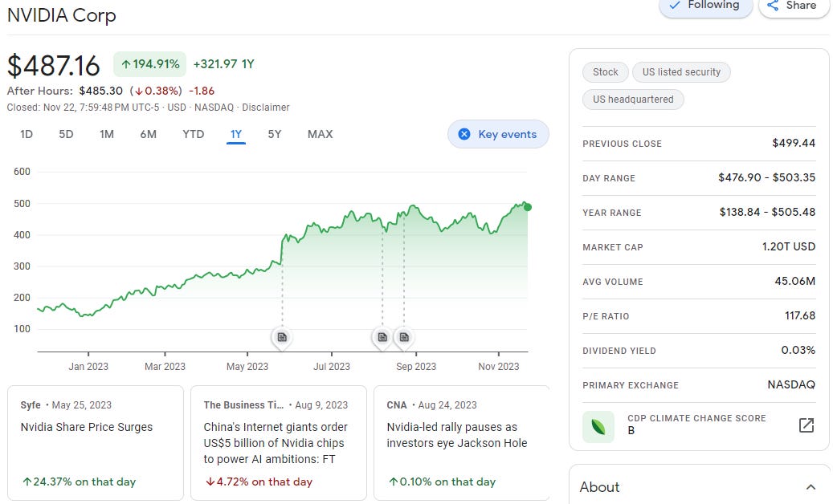Click the CDP CLIMATE CHANGE SCORE label
The width and height of the screenshot is (833, 504).
[x=696, y=418]
